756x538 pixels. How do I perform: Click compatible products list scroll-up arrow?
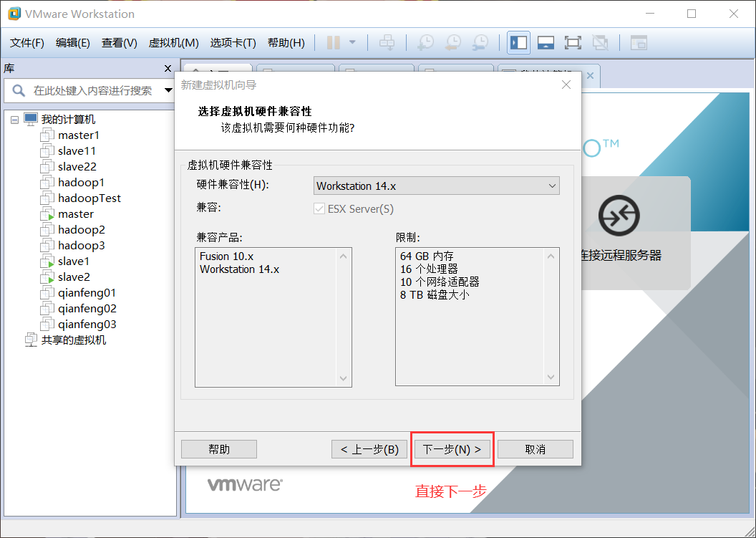pyautogui.click(x=344, y=256)
